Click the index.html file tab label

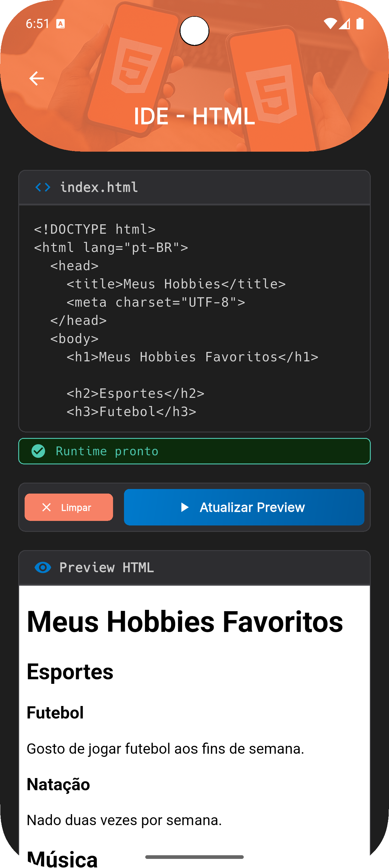tap(99, 187)
